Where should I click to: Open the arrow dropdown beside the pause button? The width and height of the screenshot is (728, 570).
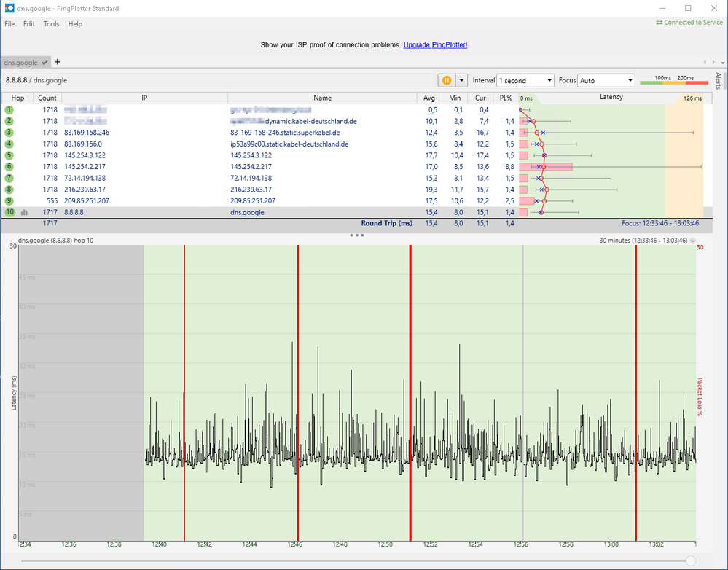461,80
